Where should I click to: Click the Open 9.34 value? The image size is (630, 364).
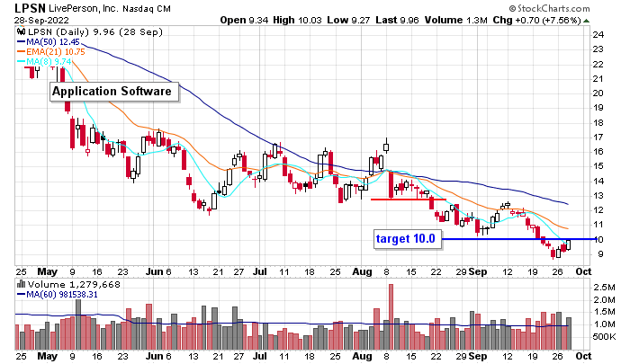[x=244, y=20]
